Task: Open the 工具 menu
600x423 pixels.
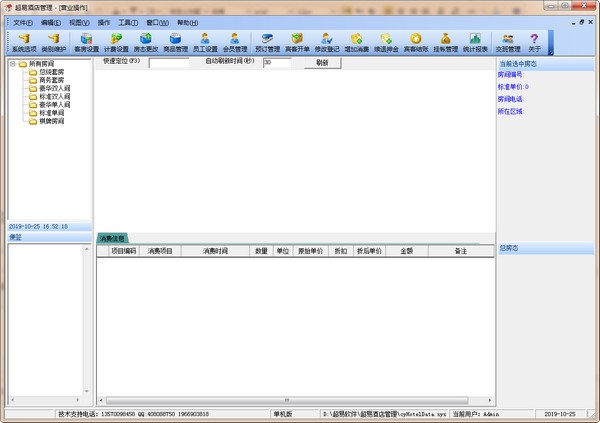Action: 128,21
